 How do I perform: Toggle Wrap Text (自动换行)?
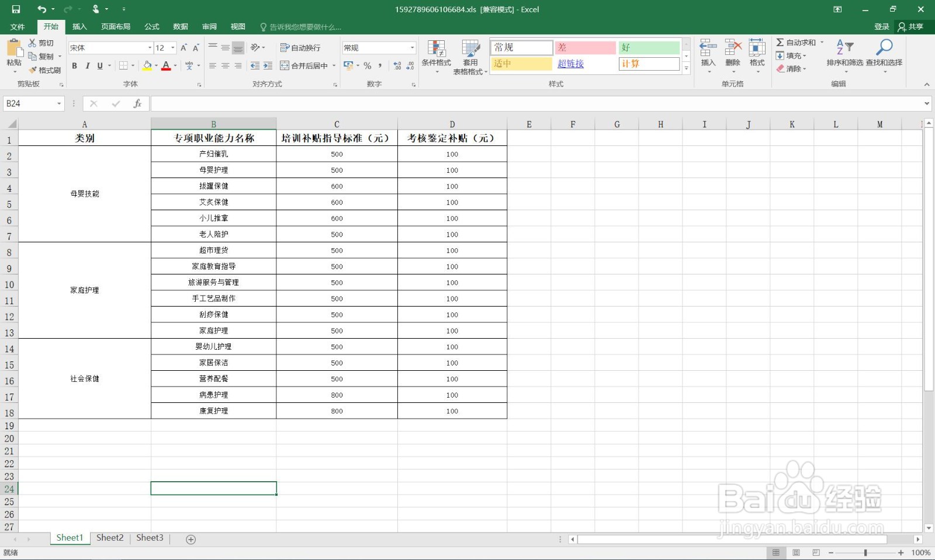[300, 48]
